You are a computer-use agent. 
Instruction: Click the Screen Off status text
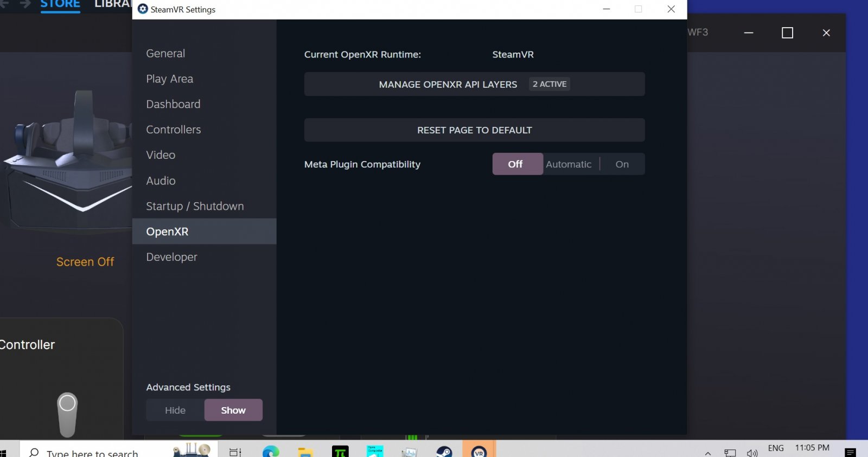tap(85, 262)
